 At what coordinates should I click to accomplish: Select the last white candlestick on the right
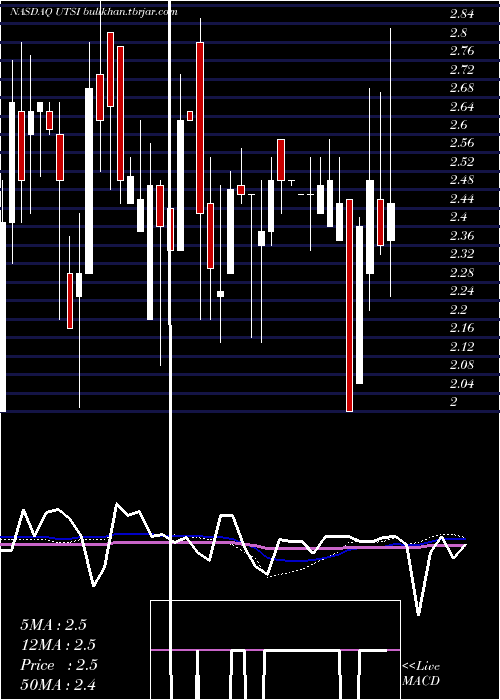(x=391, y=222)
